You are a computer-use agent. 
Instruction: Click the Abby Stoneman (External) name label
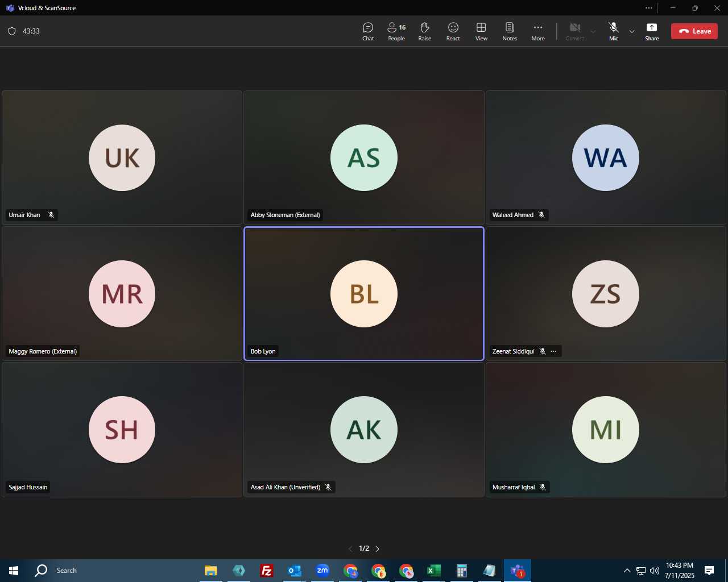(x=285, y=215)
